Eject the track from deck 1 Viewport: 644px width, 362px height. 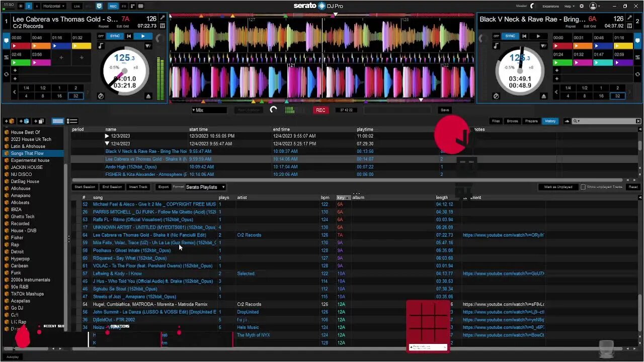tap(148, 96)
